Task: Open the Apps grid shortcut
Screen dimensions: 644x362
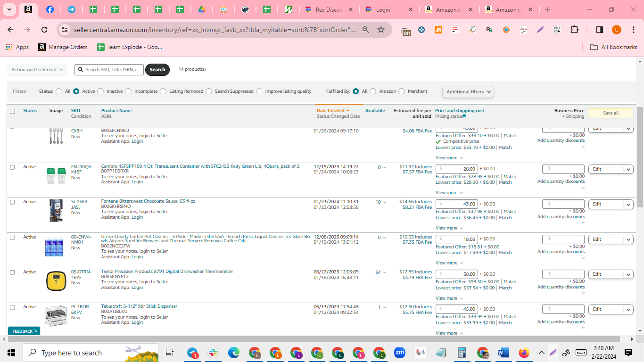Action: click(x=17, y=47)
